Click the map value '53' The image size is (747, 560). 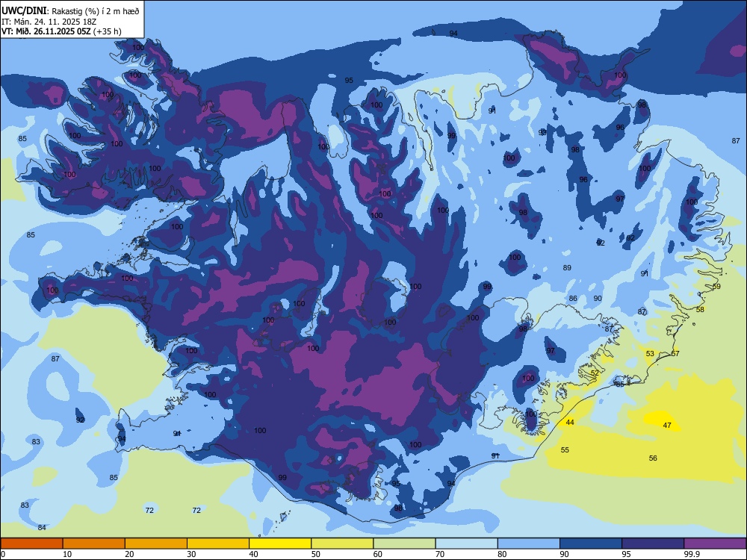[x=651, y=354]
